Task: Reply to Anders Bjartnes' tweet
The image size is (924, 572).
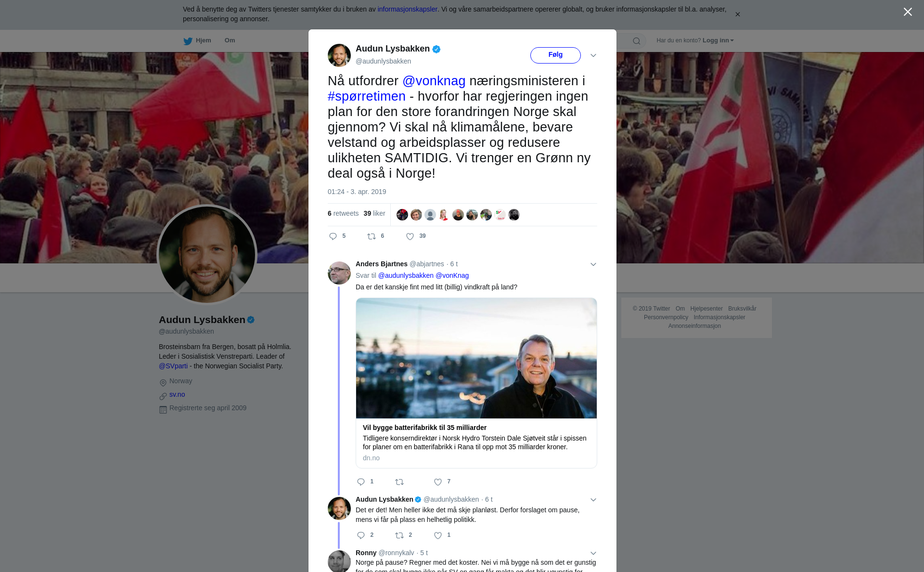Action: [x=361, y=482]
